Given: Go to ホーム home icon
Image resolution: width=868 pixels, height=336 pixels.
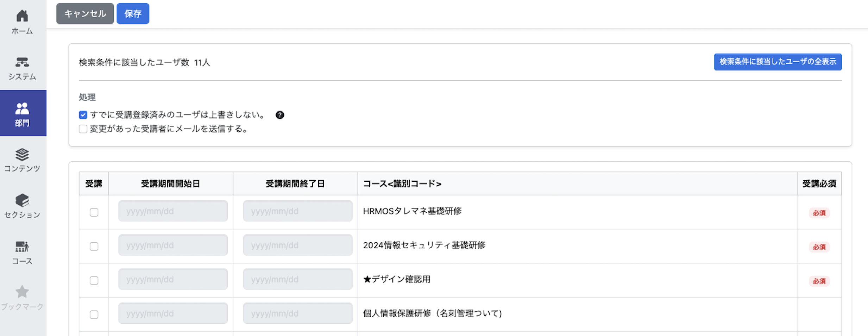Looking at the screenshot, I should pos(22,16).
